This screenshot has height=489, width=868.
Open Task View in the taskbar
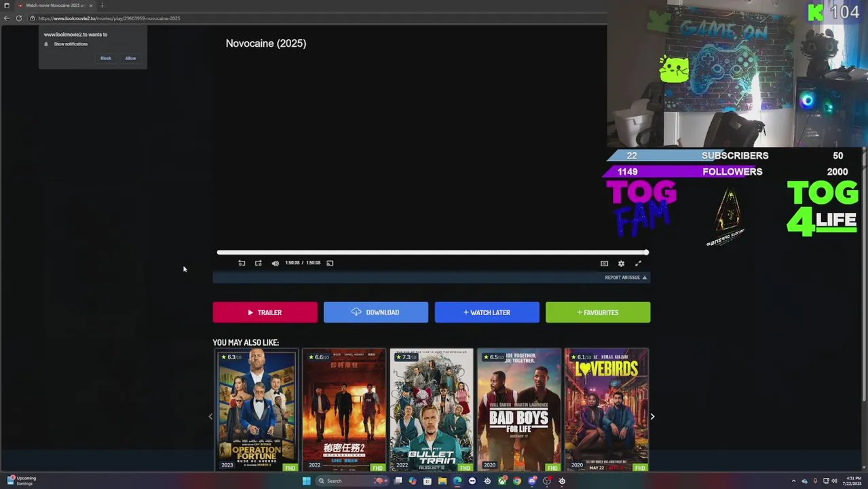coord(398,481)
